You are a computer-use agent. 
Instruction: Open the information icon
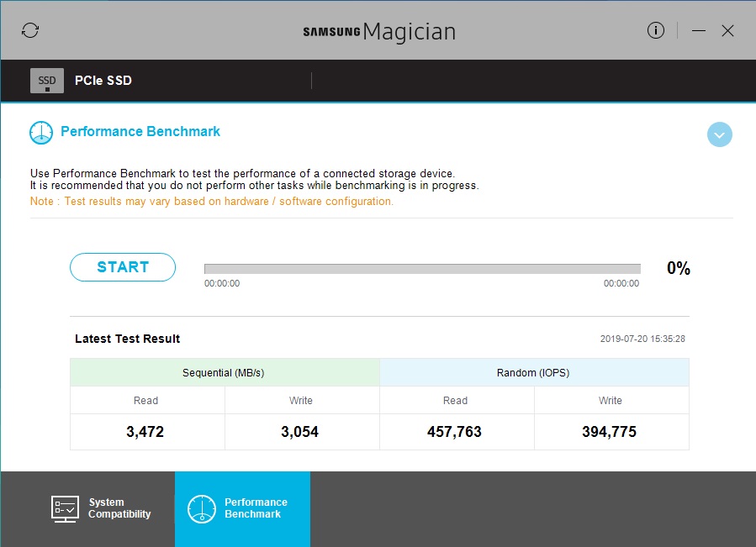(656, 31)
